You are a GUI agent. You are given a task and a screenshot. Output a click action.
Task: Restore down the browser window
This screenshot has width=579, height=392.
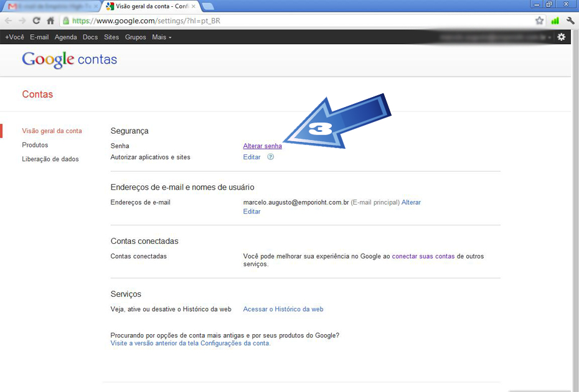[548, 4]
